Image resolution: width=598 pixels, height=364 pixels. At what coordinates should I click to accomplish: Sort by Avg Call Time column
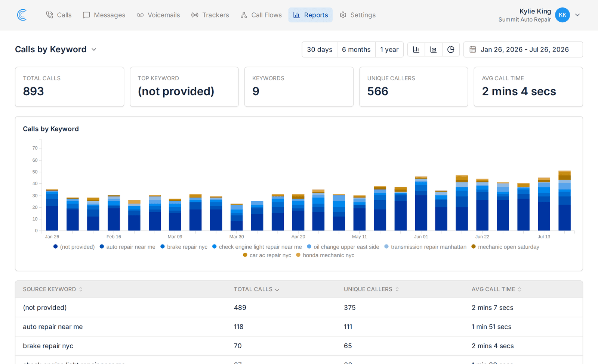click(496, 289)
